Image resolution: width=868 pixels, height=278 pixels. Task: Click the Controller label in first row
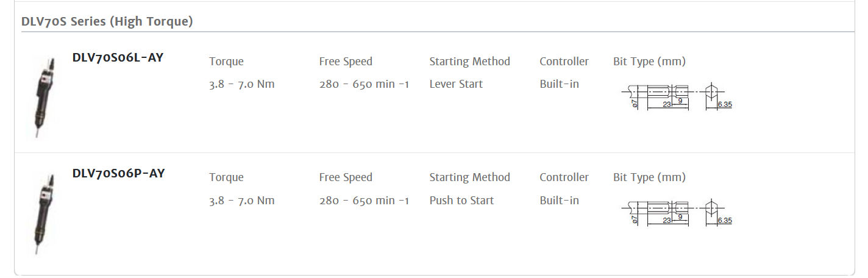[564, 62]
